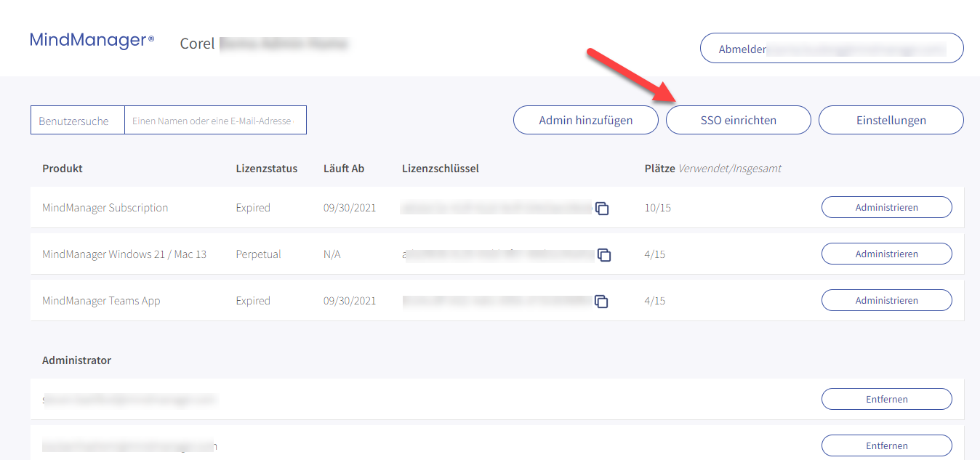This screenshot has height=460, width=980.
Task: Click the Perpetual license status
Action: pyautogui.click(x=258, y=254)
